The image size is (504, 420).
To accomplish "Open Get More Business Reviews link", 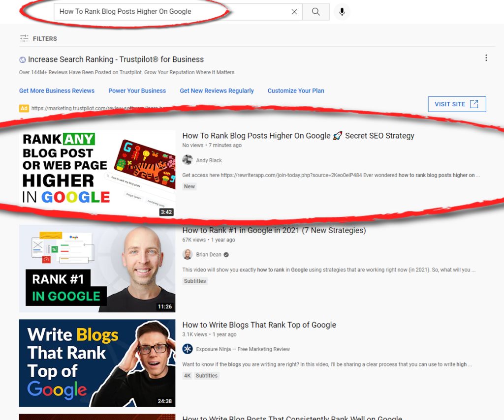I will [57, 91].
